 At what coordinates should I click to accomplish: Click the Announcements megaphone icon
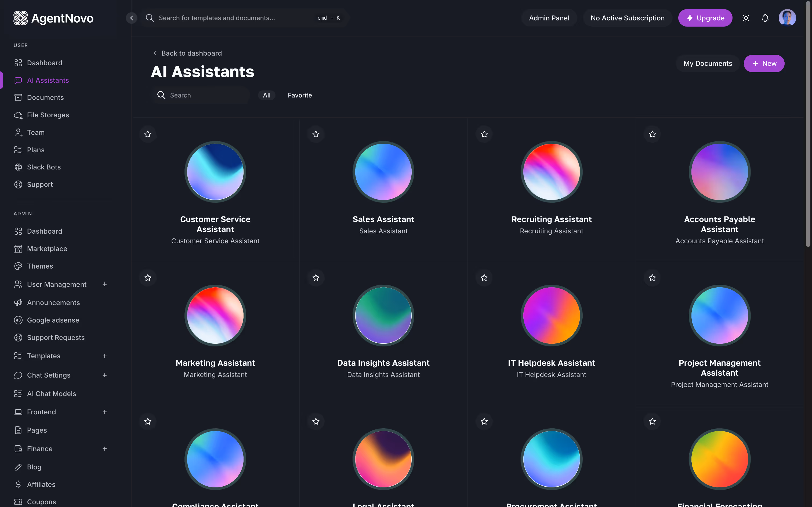coord(18,303)
